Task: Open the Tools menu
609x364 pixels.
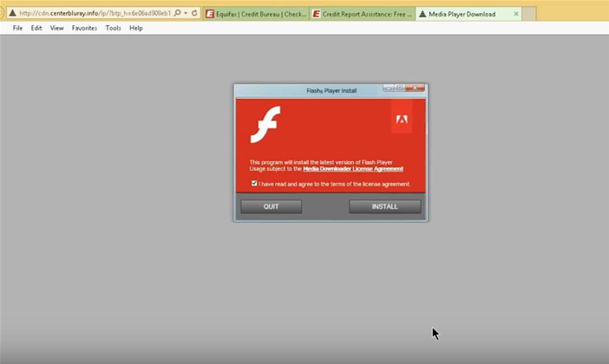Action: 113,28
